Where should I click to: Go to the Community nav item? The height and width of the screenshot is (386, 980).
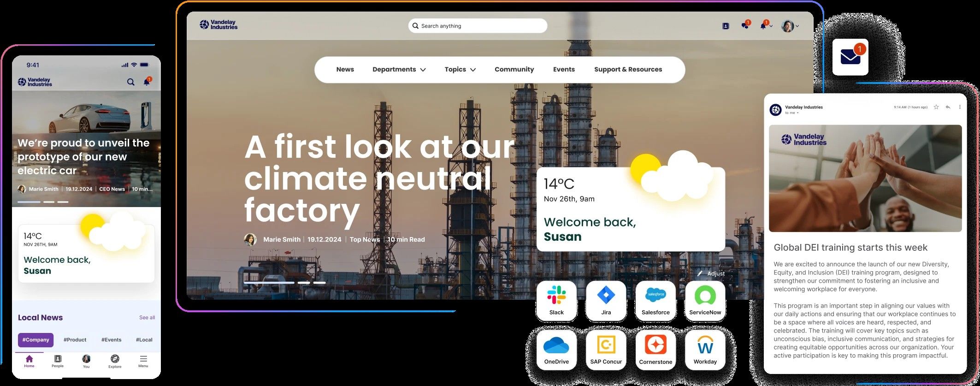coord(514,70)
